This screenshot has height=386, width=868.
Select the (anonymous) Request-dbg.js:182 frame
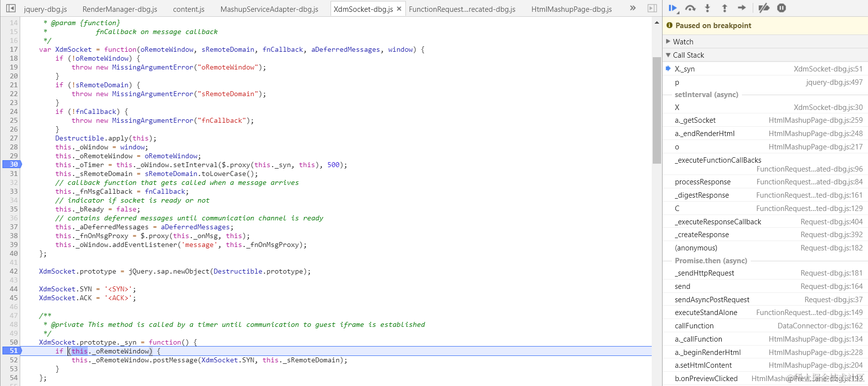[x=765, y=248]
